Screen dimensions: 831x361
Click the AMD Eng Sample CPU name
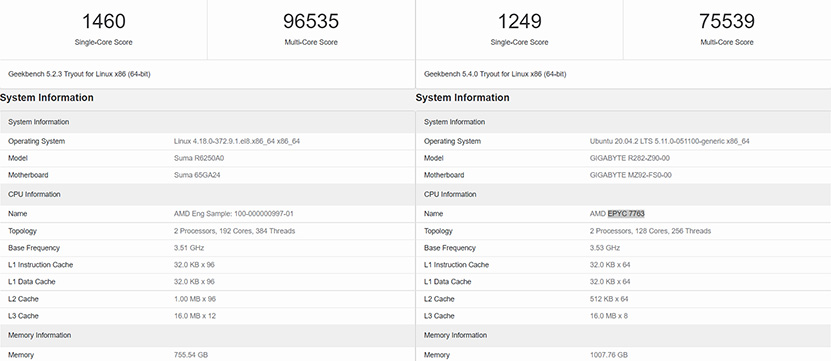(234, 214)
